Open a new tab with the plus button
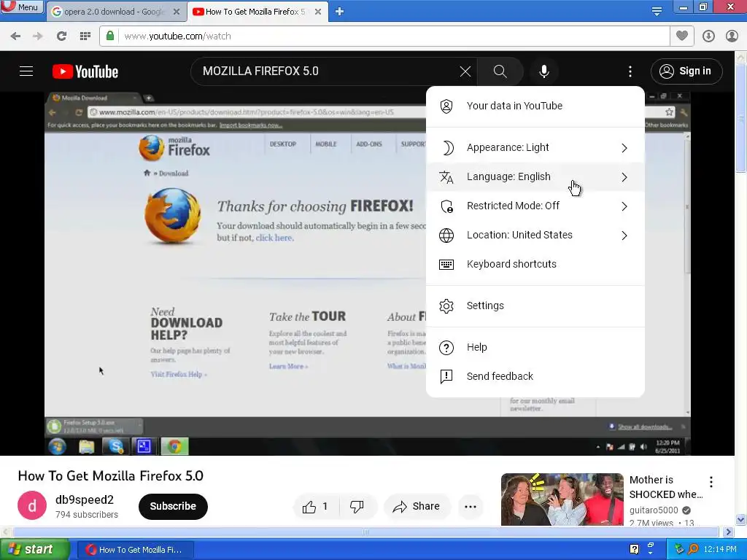The width and height of the screenshot is (747, 560). tap(339, 12)
